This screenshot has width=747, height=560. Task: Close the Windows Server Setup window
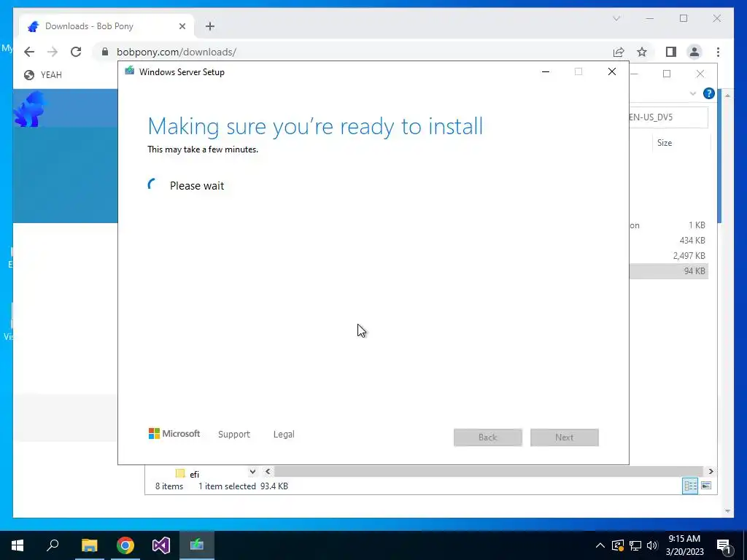coord(612,72)
